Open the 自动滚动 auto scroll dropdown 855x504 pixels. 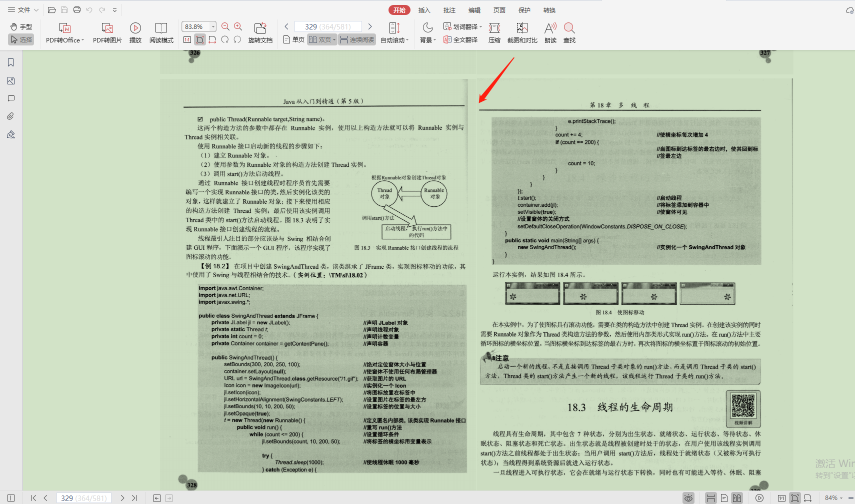(394, 33)
